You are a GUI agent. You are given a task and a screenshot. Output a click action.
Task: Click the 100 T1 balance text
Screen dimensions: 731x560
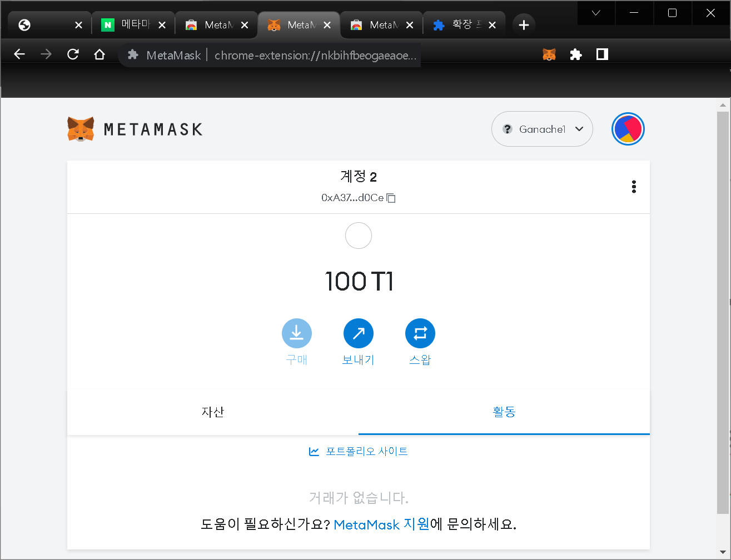pos(359,281)
